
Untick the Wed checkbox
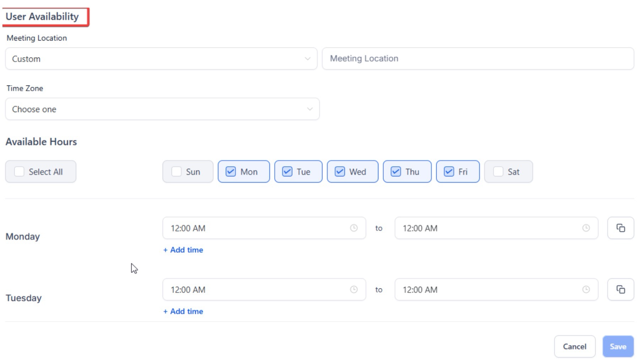coord(340,172)
